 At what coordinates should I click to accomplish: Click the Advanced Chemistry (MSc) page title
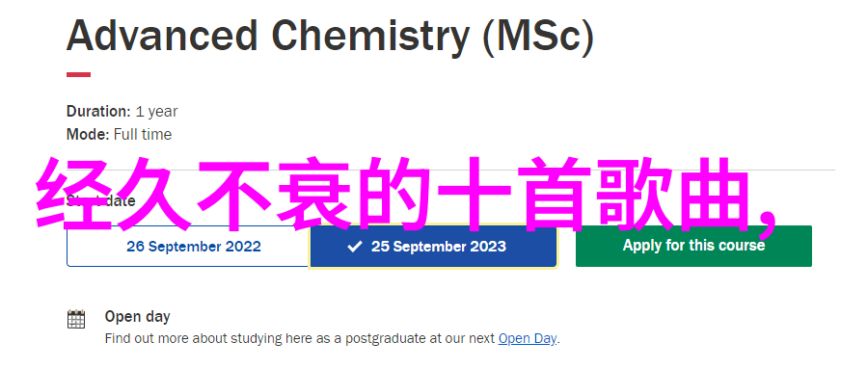pos(330,37)
